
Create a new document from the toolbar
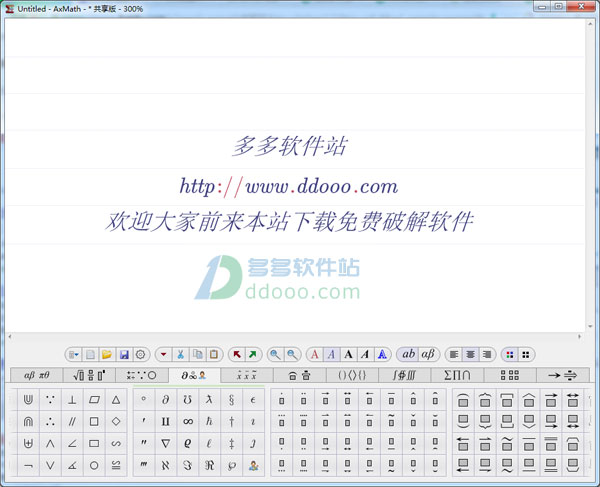(x=90, y=355)
